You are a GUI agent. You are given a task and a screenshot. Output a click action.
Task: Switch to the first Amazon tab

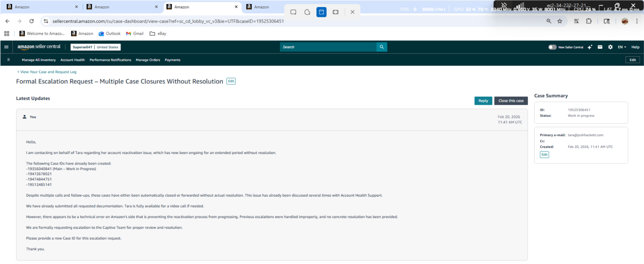(41, 7)
